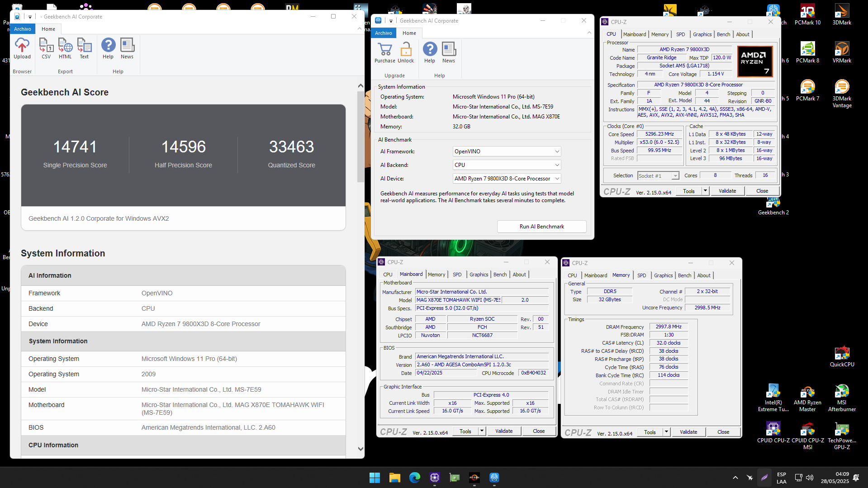This screenshot has height=488, width=868.
Task: Expand AI Framework dropdown showing OpenVINO
Action: coord(507,152)
